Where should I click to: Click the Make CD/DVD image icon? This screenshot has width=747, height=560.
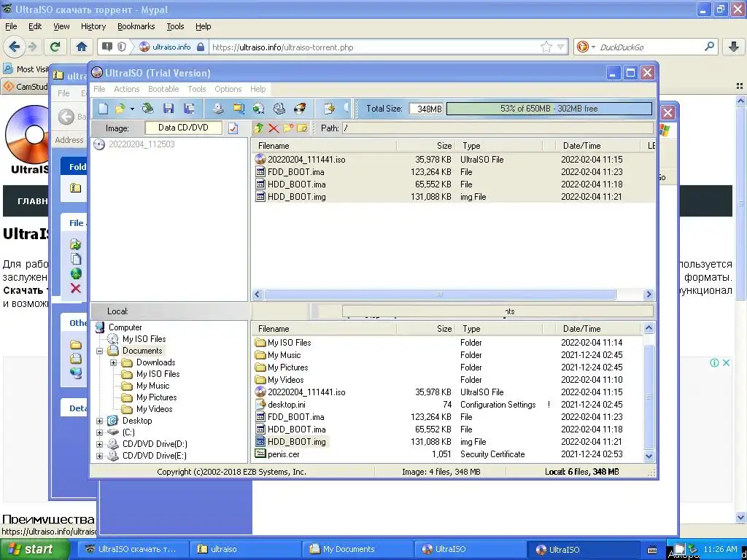217,109
